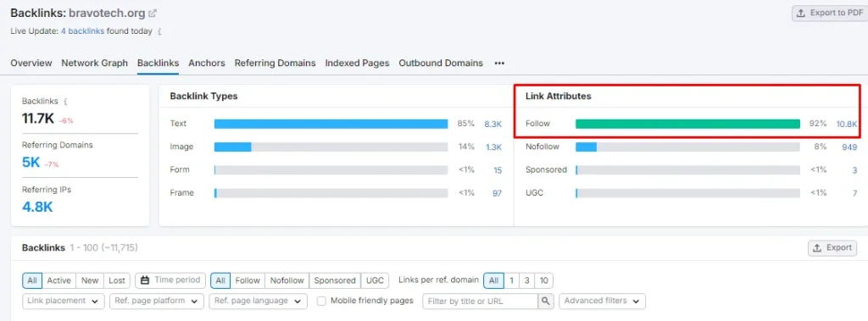Click the 10.8K Follow links count
This screenshot has width=868, height=321.
coord(847,124)
